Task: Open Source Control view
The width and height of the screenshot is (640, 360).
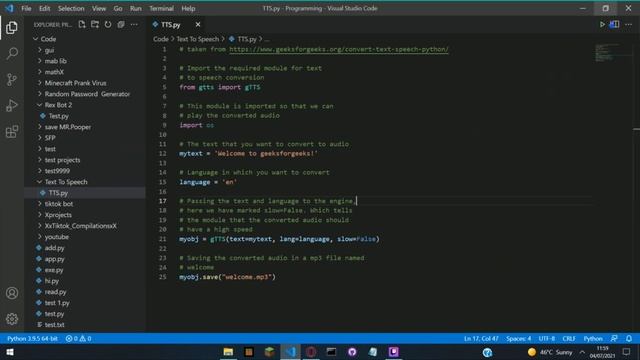Action: point(12,79)
